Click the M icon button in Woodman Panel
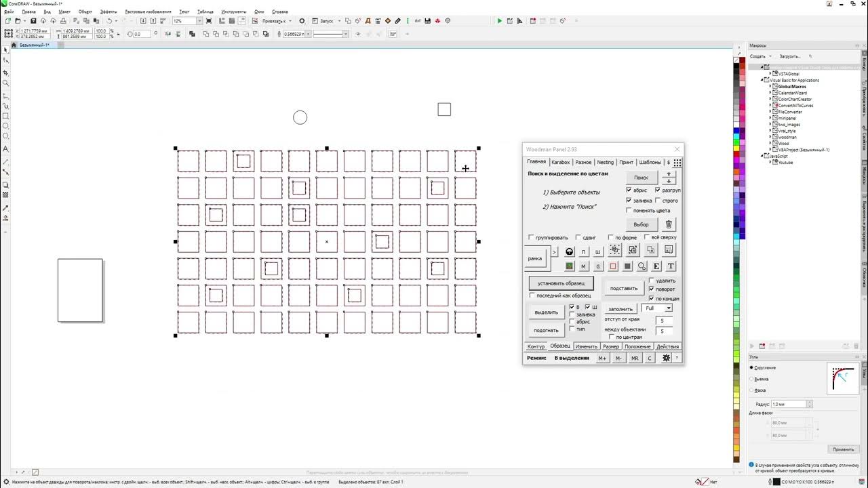868x488 pixels. pyautogui.click(x=583, y=266)
